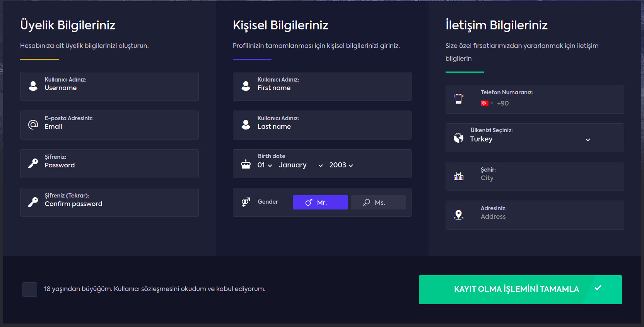Click the checkmark icon on the register button
Screen dimensions: 644x327
598,288
